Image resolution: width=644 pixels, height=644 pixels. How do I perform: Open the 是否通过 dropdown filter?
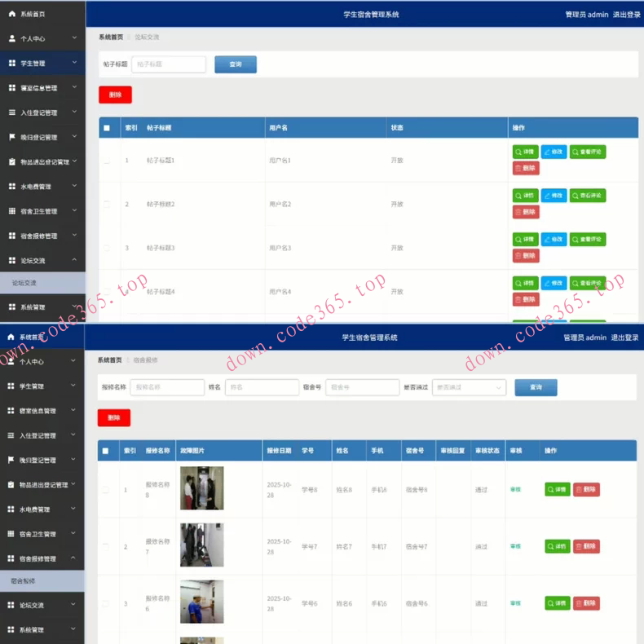pyautogui.click(x=469, y=387)
